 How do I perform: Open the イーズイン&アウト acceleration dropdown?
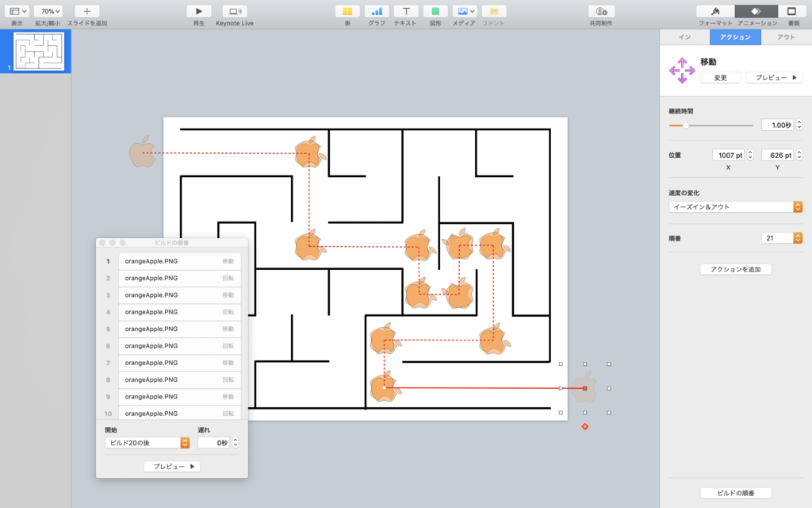tap(735, 207)
